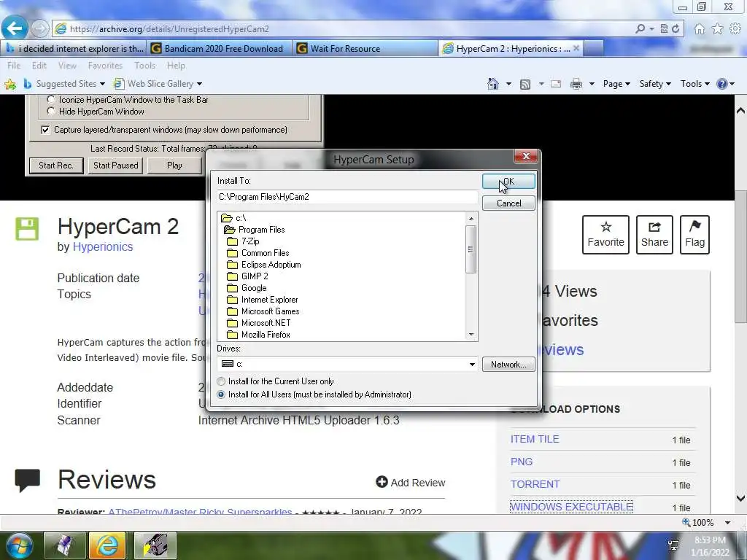Click the RSS feeds icon
747x560 pixels.
pos(525,85)
